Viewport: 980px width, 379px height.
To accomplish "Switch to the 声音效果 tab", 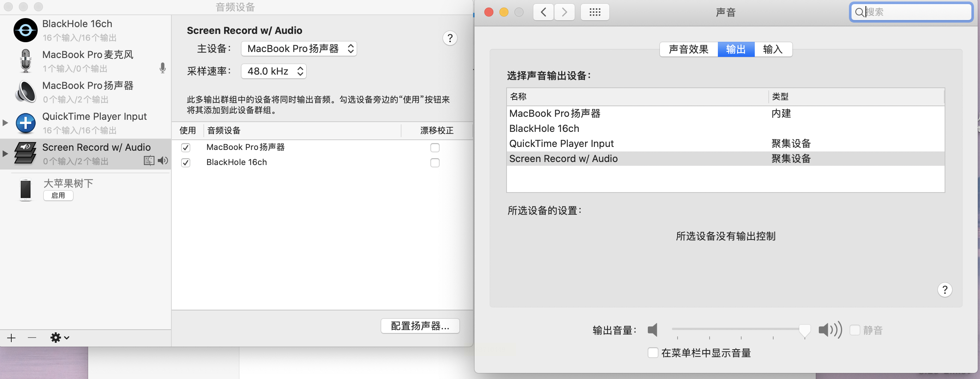I will (x=688, y=49).
